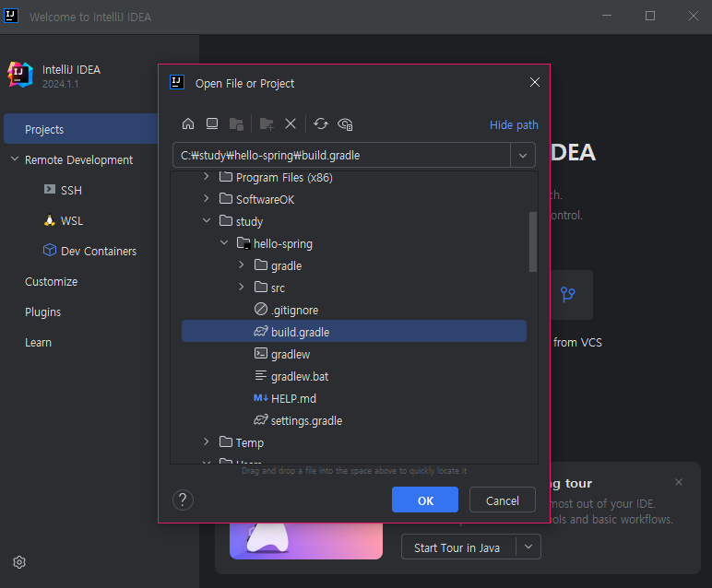Create a new folder via toolbar icon

267,123
